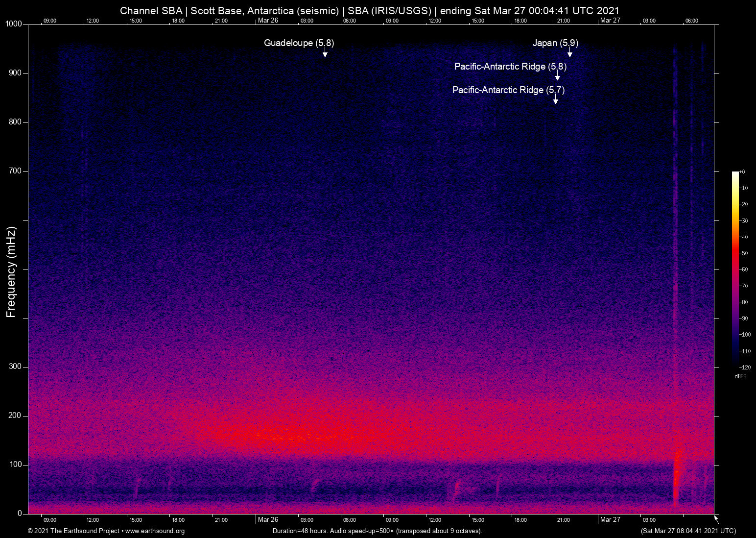Click the Pacific-Antarctic Ridge (5.7) annotation text
756x538 pixels.
coord(508,90)
